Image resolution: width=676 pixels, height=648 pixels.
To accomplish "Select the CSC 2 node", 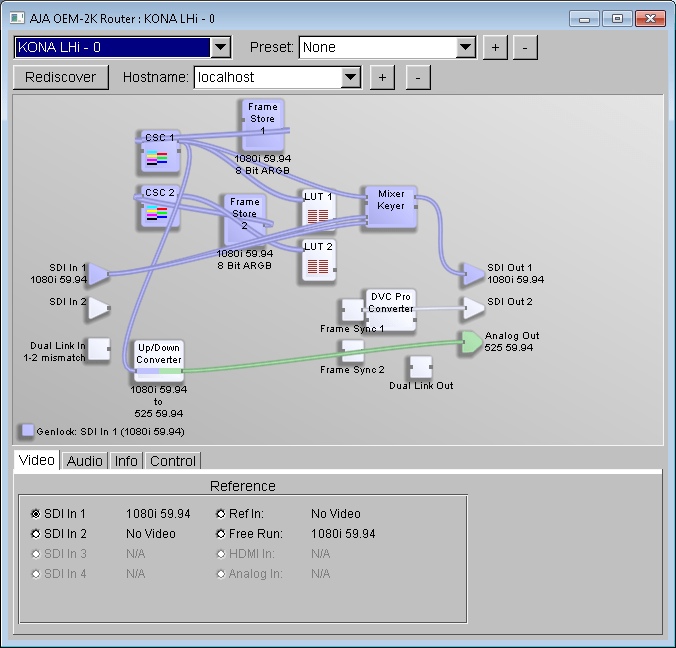I will point(160,207).
